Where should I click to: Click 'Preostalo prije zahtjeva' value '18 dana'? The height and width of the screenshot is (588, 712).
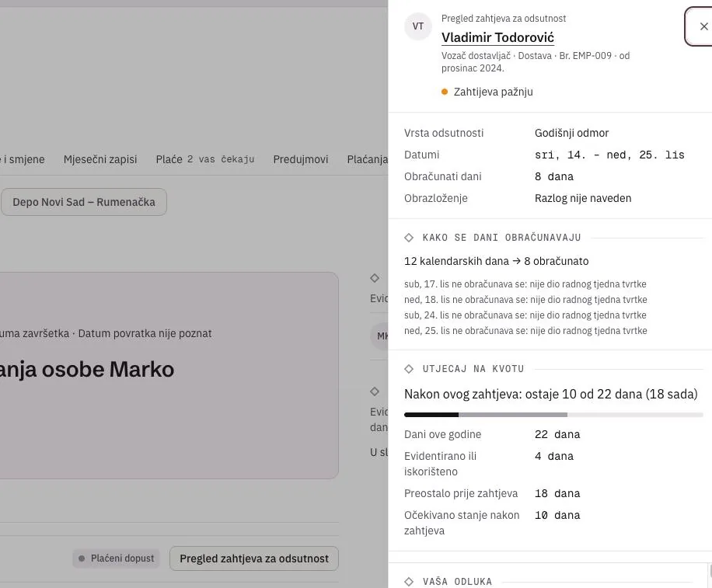pyautogui.click(x=557, y=493)
